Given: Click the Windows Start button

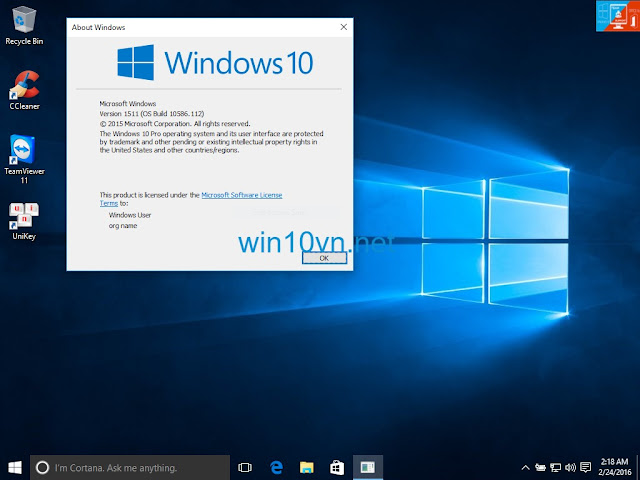Looking at the screenshot, I should 15,467.
